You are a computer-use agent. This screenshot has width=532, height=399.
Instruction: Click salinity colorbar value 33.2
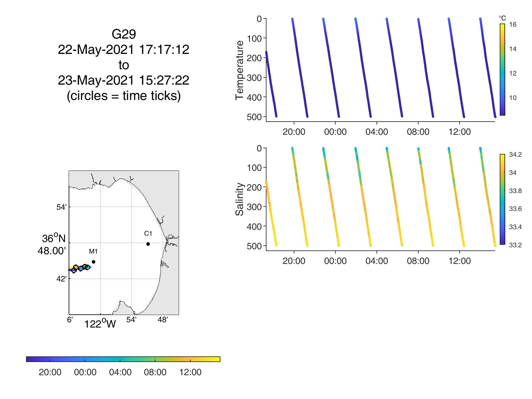[x=515, y=245]
